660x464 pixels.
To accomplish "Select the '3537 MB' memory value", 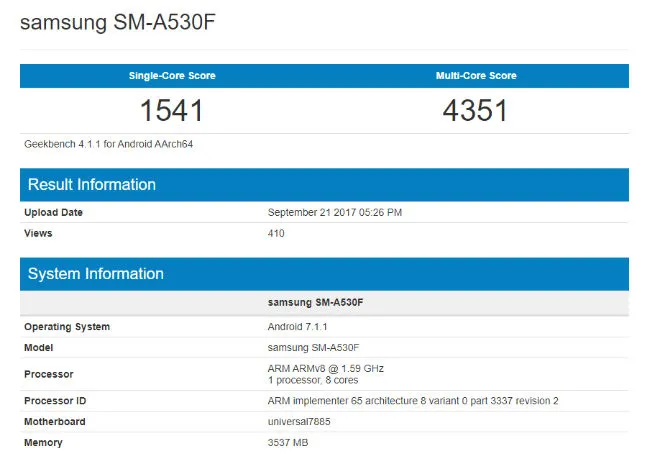I will (288, 443).
